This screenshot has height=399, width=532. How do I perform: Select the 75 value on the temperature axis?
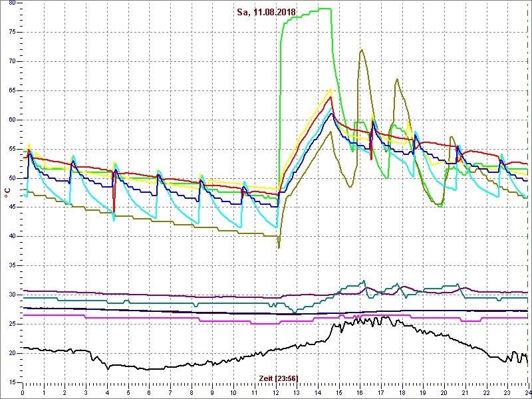pos(13,32)
